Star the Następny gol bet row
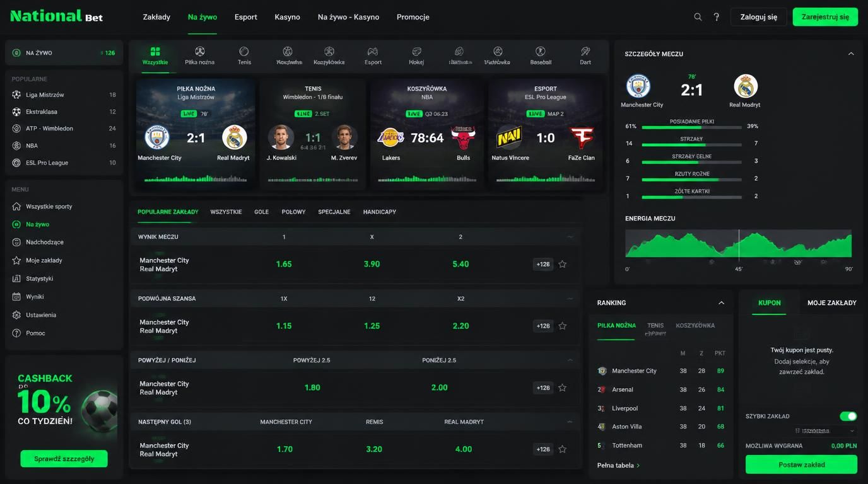 click(562, 449)
